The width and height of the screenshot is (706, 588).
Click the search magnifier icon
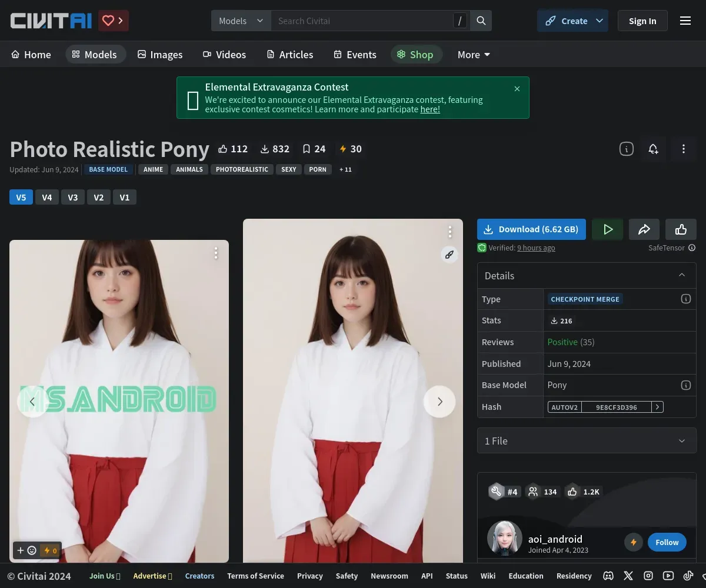[x=481, y=21]
